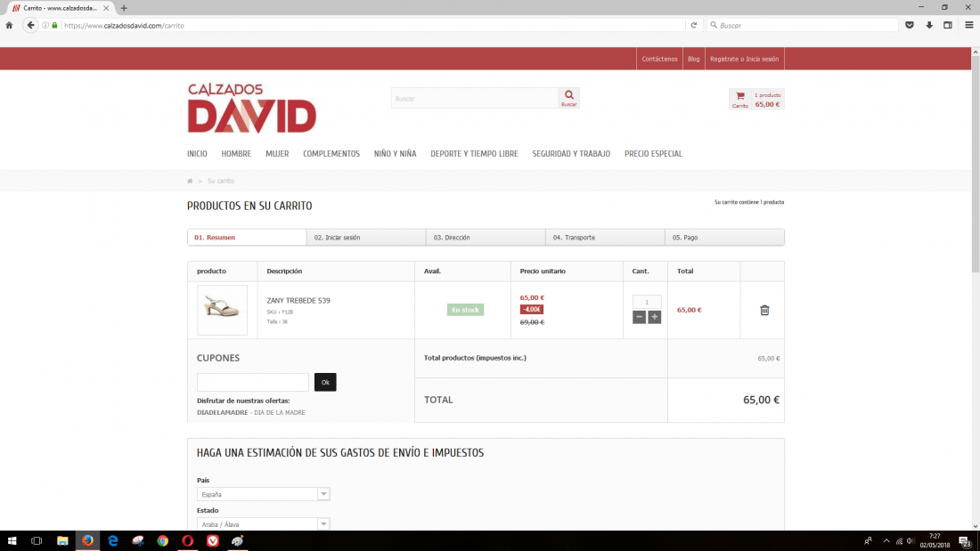Click the site information icon in address bar
Image resolution: width=980 pixels, height=551 pixels.
[45, 26]
